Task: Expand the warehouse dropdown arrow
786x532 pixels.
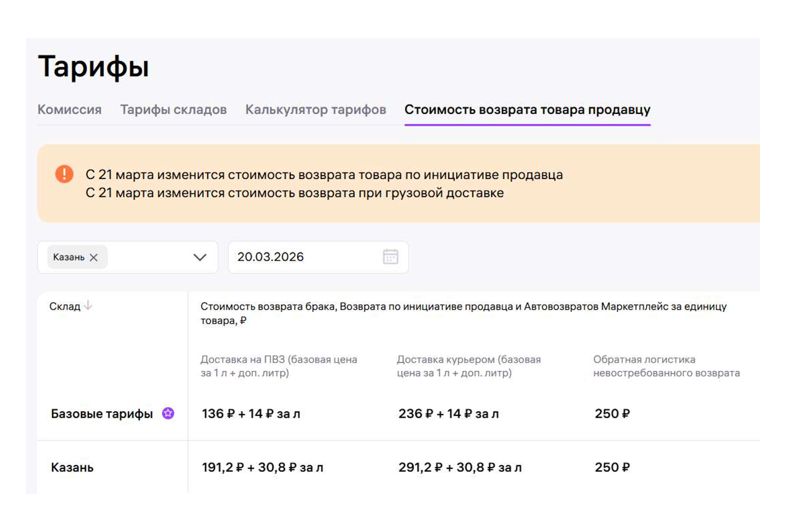Action: (200, 258)
